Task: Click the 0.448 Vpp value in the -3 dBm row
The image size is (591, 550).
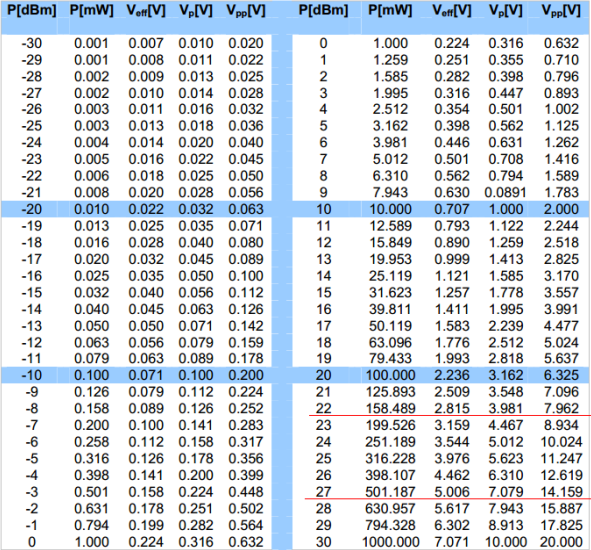Action: [x=246, y=492]
